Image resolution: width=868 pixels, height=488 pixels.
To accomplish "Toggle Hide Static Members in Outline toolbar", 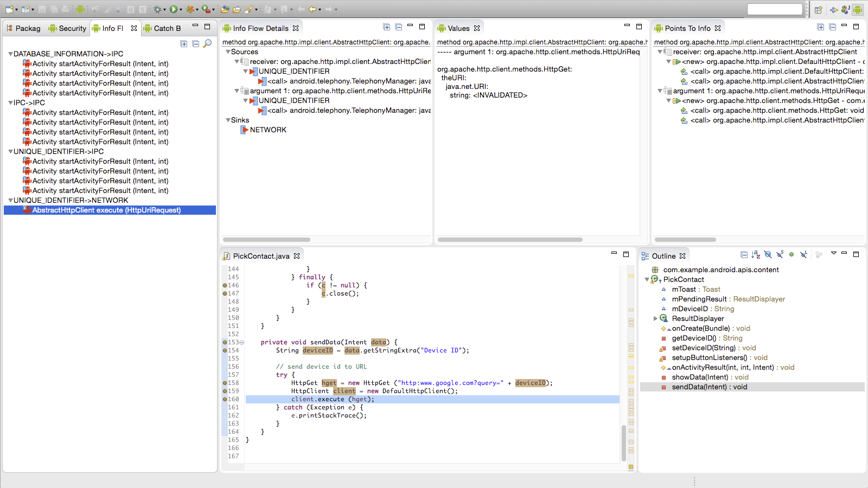I will (x=780, y=255).
